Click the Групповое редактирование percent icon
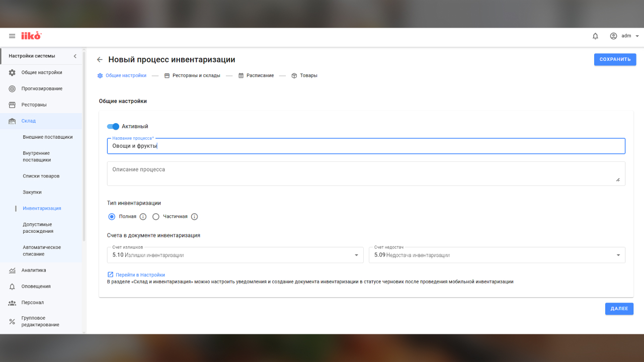 12,321
